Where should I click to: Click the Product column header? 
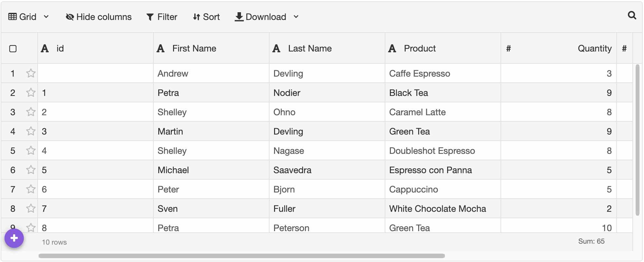point(443,48)
